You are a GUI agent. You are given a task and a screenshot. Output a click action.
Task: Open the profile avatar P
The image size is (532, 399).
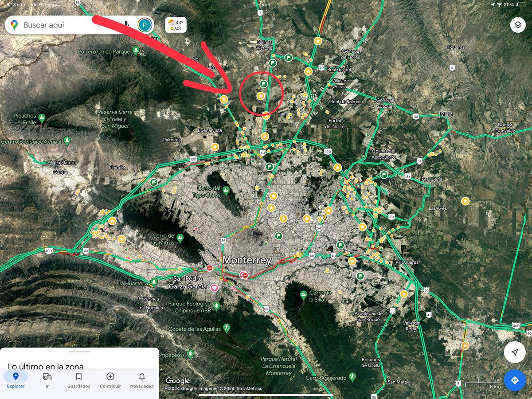coord(144,25)
